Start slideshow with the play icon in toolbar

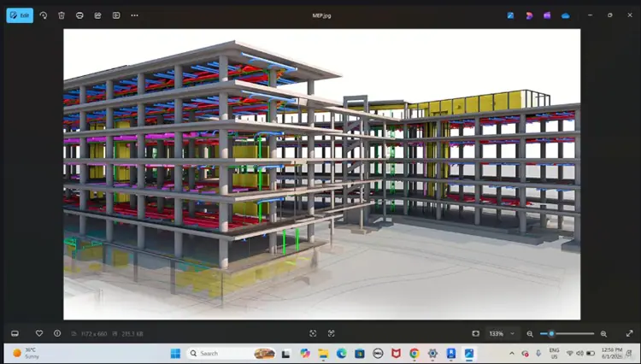(116, 15)
